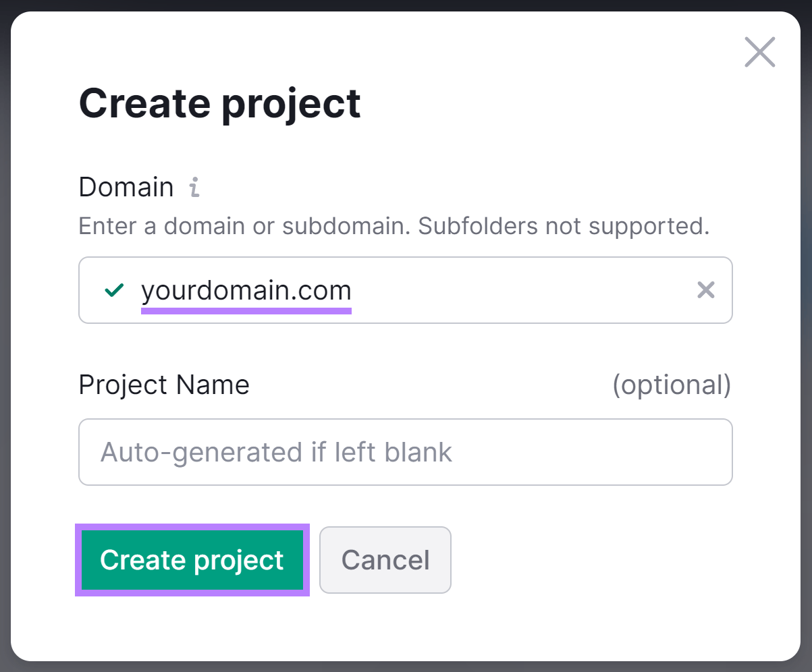Select the validation check icon next to yourdomain.com
This screenshot has width=812, height=672.
coord(115,290)
